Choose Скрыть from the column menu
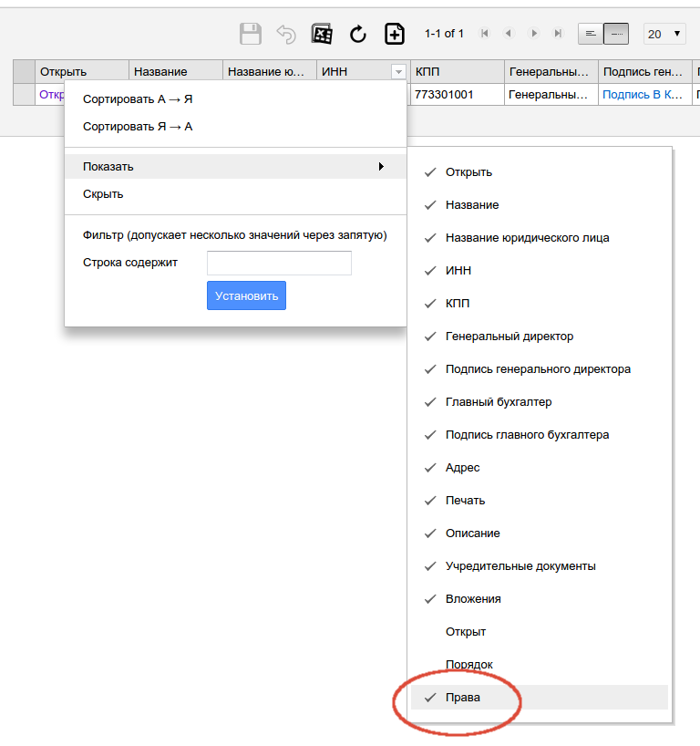The height and width of the screenshot is (746, 700). pyautogui.click(x=103, y=194)
